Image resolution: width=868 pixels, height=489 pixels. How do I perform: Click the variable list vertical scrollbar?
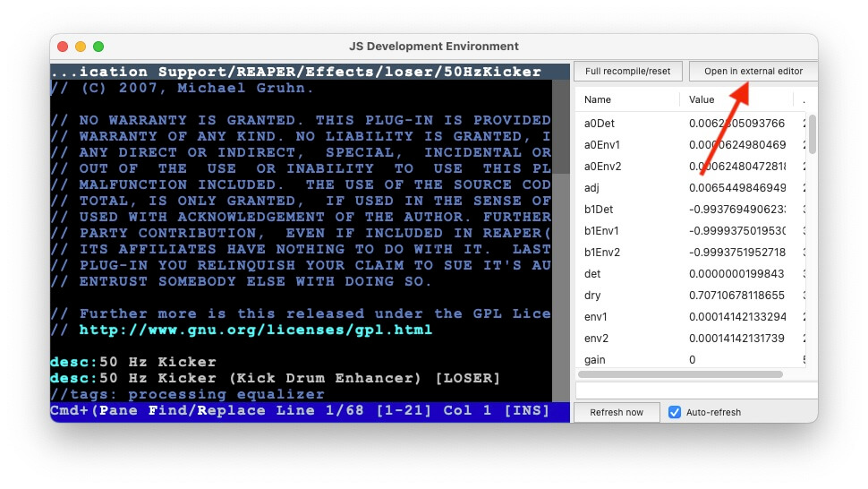(812, 134)
